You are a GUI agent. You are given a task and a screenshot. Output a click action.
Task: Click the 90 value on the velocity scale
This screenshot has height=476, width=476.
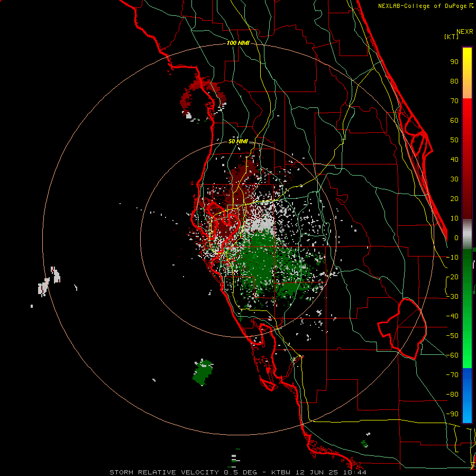pos(454,61)
